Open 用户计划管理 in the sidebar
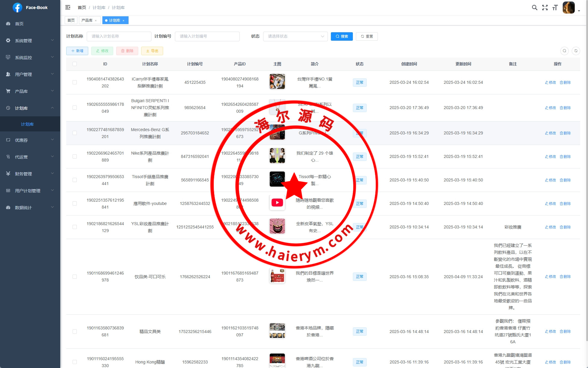Image resolution: width=588 pixels, height=368 pixels. pyautogui.click(x=30, y=190)
